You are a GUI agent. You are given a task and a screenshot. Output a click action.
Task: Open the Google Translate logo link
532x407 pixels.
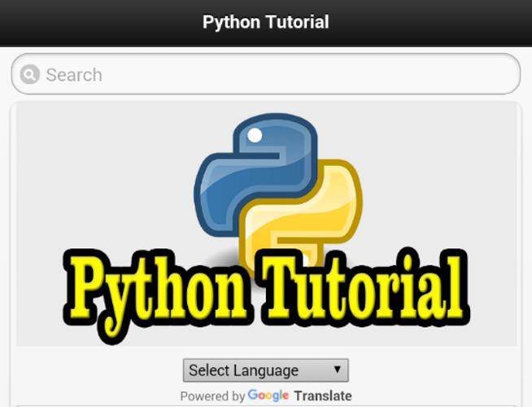click(x=299, y=396)
